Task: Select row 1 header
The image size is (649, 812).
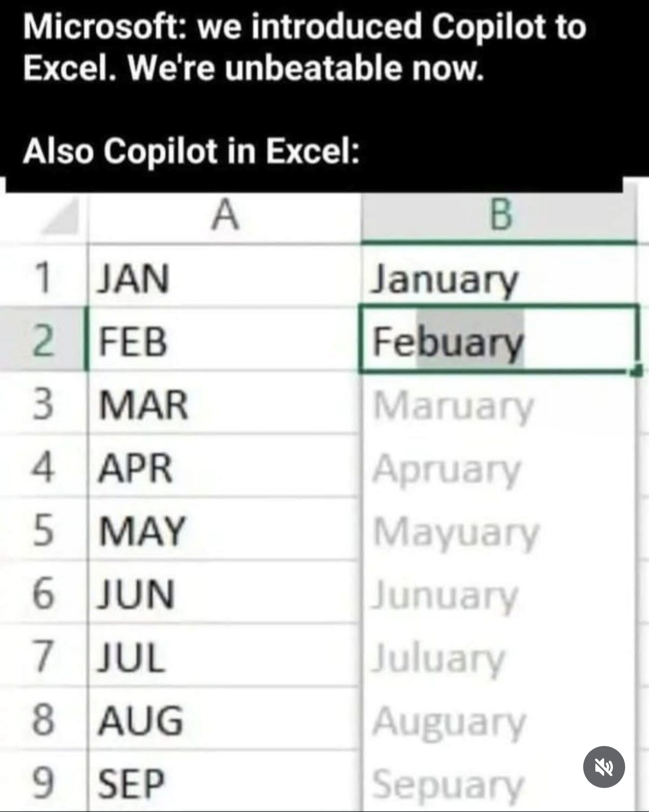Action: click(43, 278)
